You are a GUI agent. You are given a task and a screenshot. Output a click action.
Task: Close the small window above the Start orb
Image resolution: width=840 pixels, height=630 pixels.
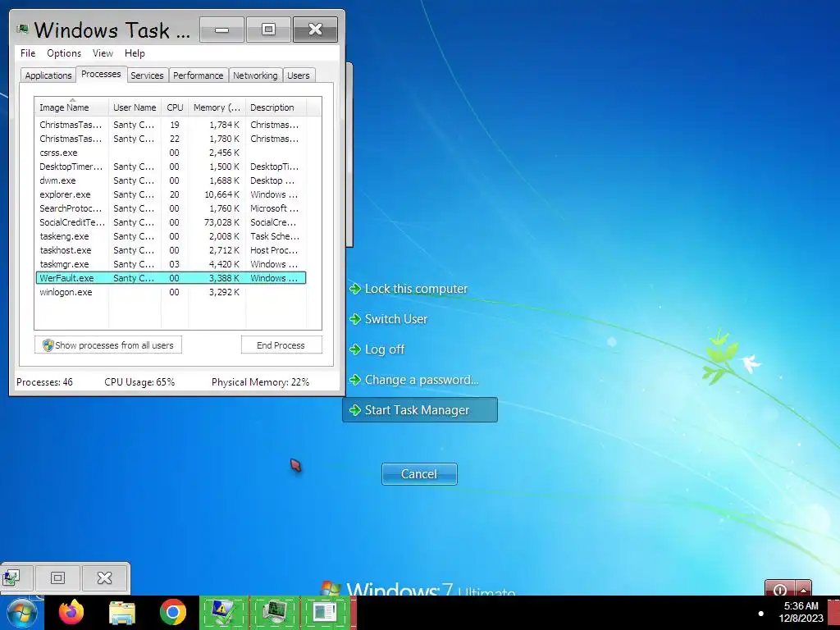point(104,577)
